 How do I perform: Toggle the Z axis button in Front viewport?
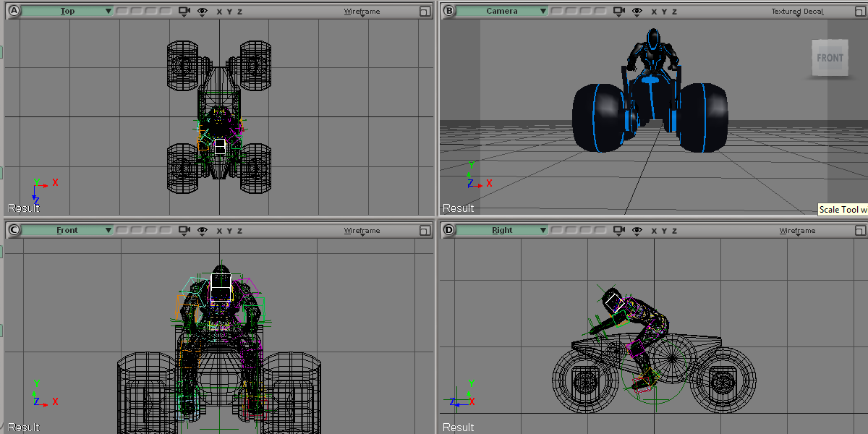(239, 231)
